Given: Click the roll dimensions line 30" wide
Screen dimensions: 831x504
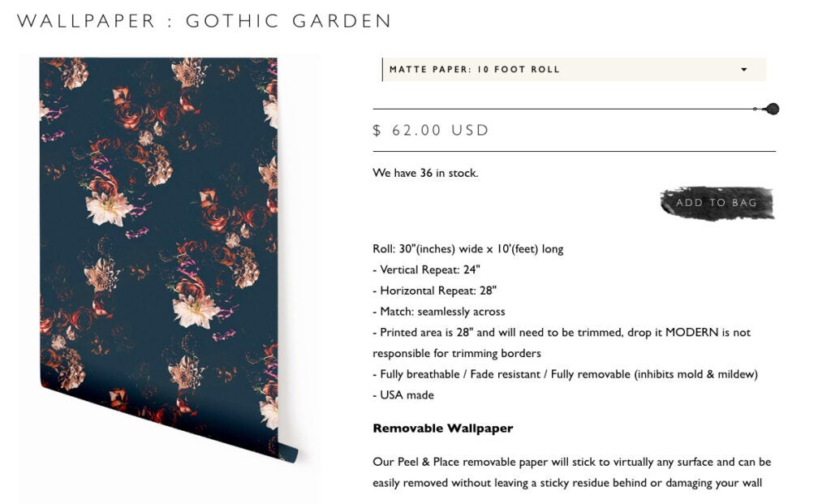Looking at the screenshot, I should click(468, 248).
